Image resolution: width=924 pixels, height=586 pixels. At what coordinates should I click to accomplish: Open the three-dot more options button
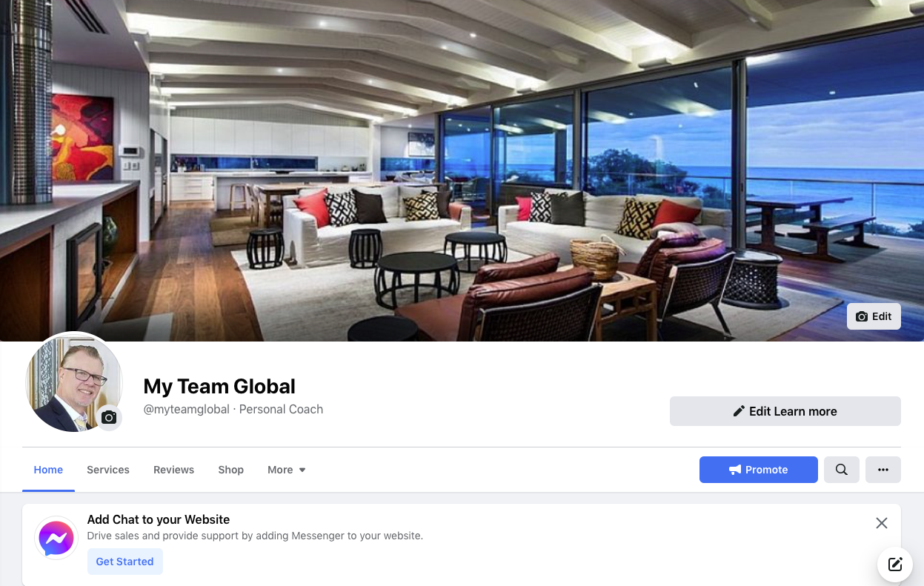(x=883, y=470)
